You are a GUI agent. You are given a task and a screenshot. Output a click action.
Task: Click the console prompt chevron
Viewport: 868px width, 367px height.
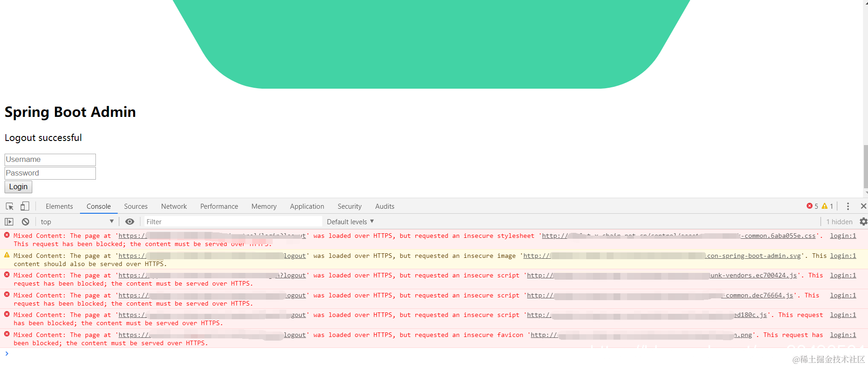pyautogui.click(x=7, y=353)
